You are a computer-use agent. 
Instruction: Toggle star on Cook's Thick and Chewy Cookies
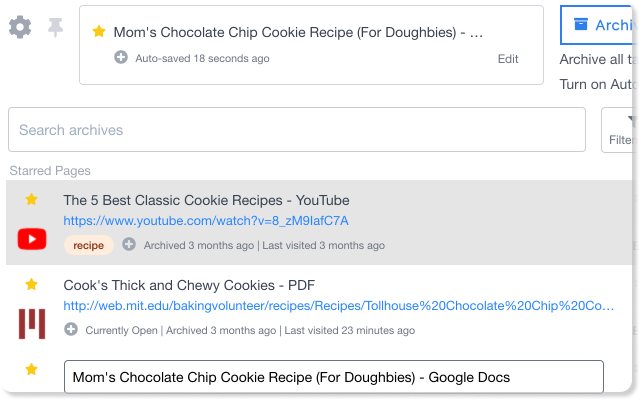tap(31, 284)
